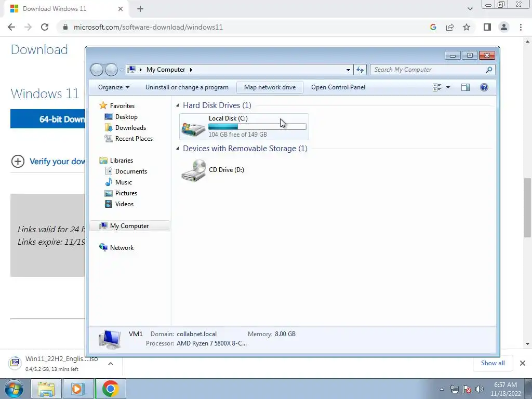Select Network in the navigation pane
Viewport: 532px width, 399px height.
click(116, 248)
